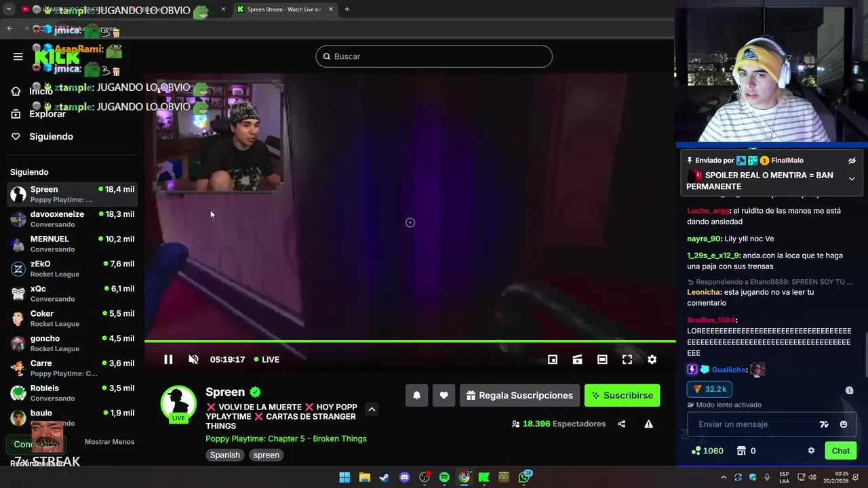Screen dimensions: 868x488
Task: Share the stream via share icon
Action: point(621,424)
